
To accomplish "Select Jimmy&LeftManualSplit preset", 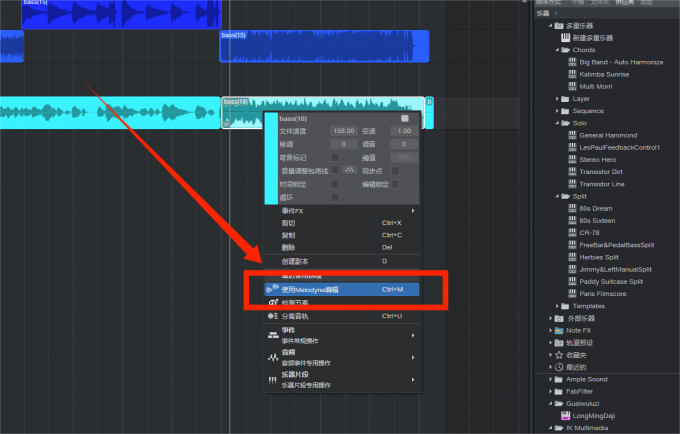I will [x=615, y=269].
